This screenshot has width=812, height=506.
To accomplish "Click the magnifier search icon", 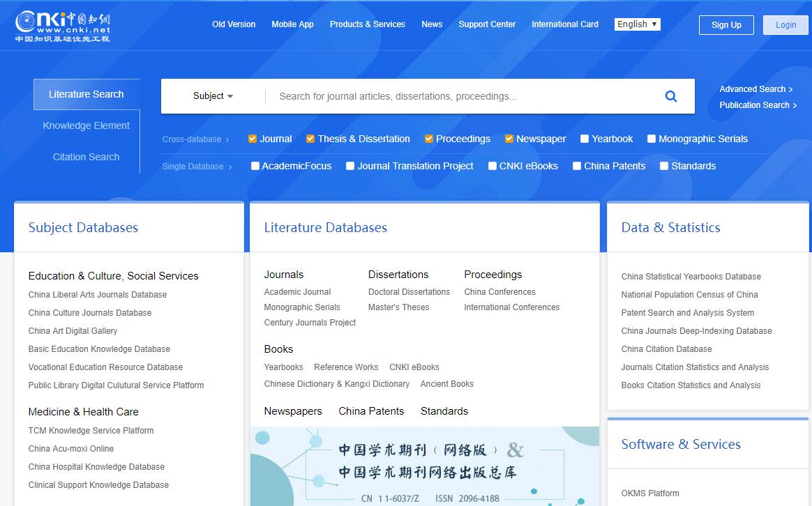I will (x=670, y=96).
